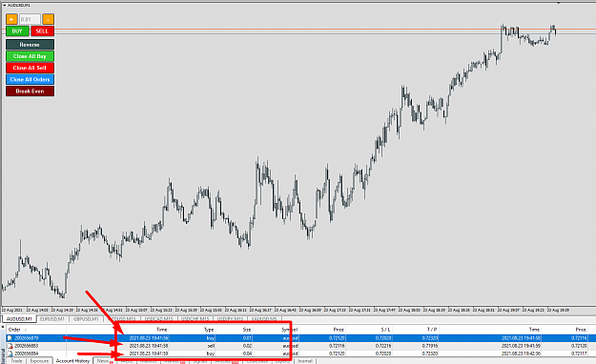Click order icon beside 2002656883
The image size is (596, 364).
pyautogui.click(x=10, y=346)
